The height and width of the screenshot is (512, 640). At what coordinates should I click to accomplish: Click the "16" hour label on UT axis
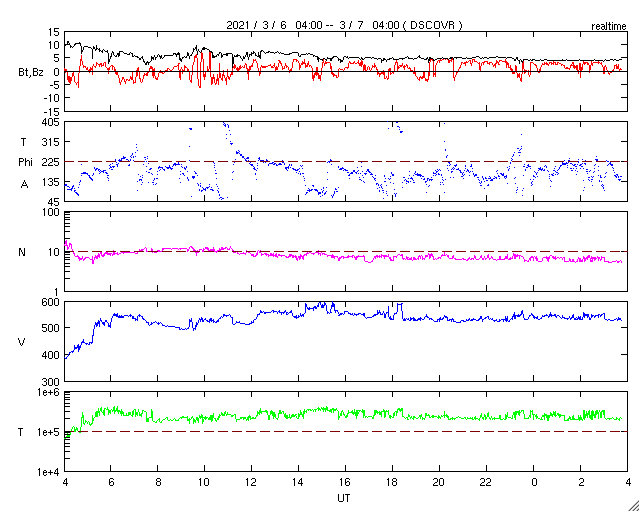[x=345, y=482]
